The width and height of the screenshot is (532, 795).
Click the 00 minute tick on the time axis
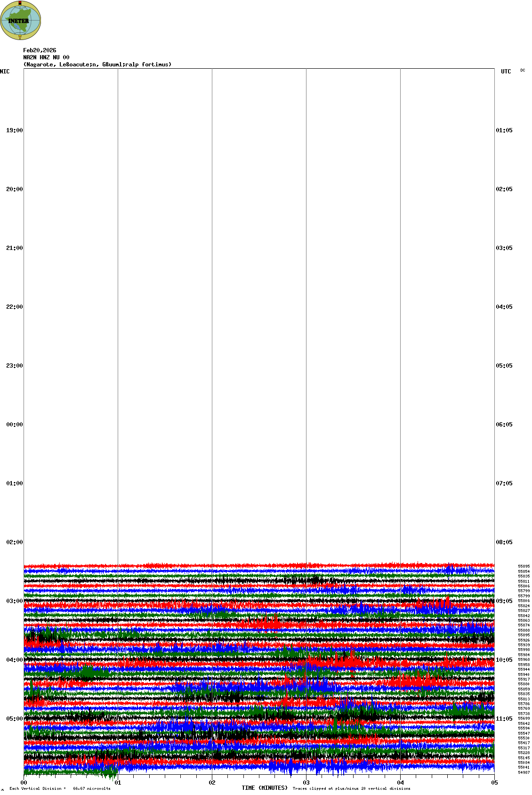coord(24,783)
